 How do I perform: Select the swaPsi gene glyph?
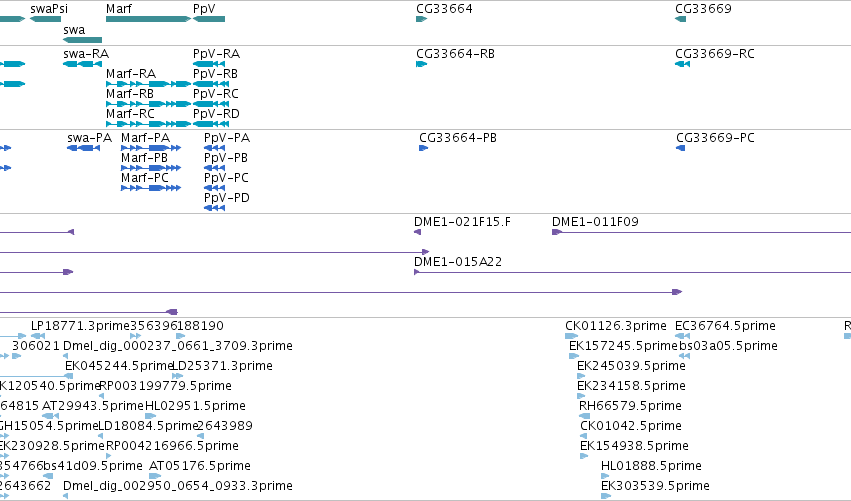(46, 19)
